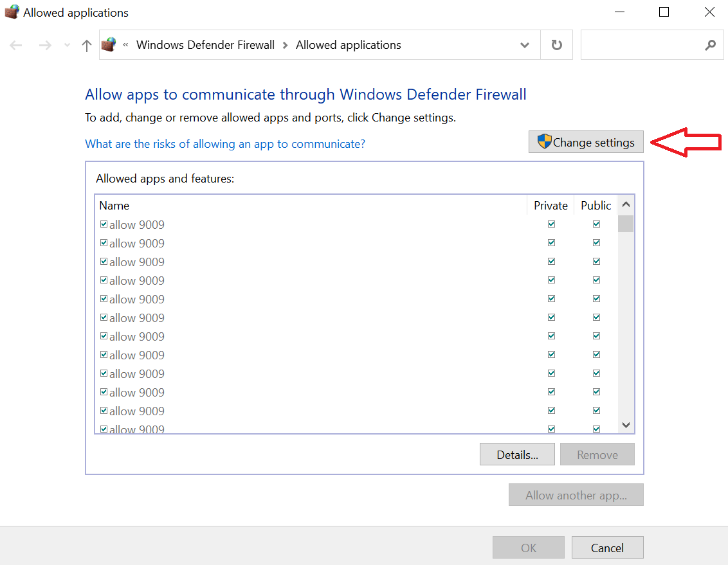The height and width of the screenshot is (565, 728).
Task: Toggle the Private checkbox in the topmost row
Action: [551, 224]
